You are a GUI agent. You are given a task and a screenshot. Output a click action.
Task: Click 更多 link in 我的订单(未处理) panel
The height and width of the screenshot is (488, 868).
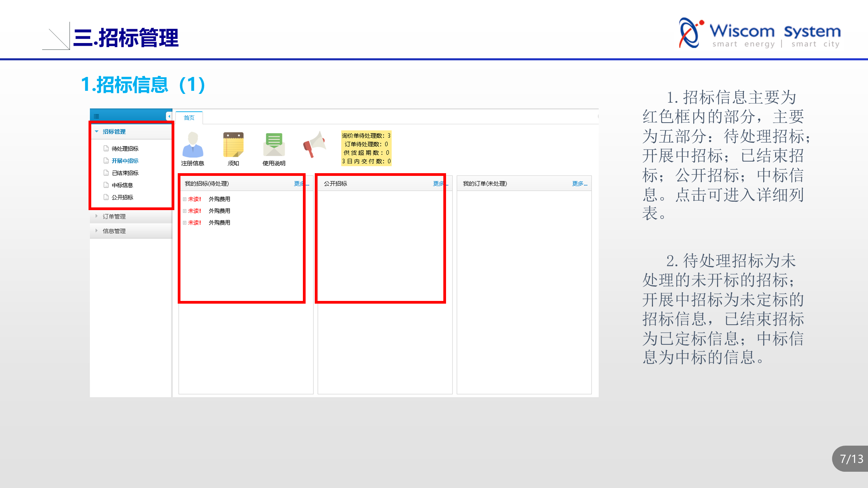tap(579, 183)
